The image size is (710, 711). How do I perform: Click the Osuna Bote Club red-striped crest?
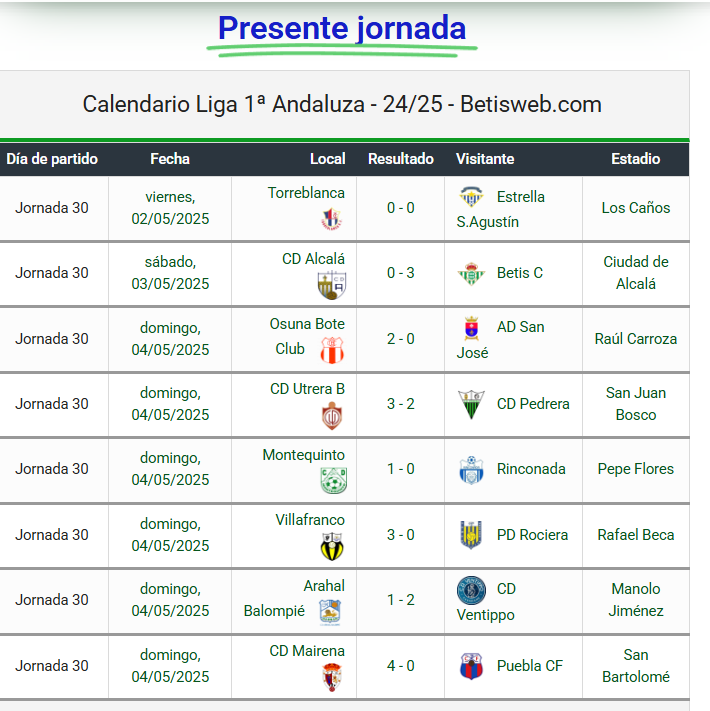point(332,351)
